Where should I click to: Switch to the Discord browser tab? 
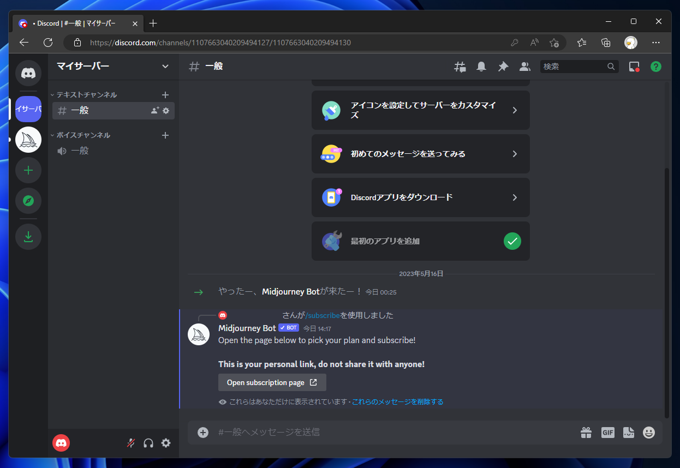(78, 23)
